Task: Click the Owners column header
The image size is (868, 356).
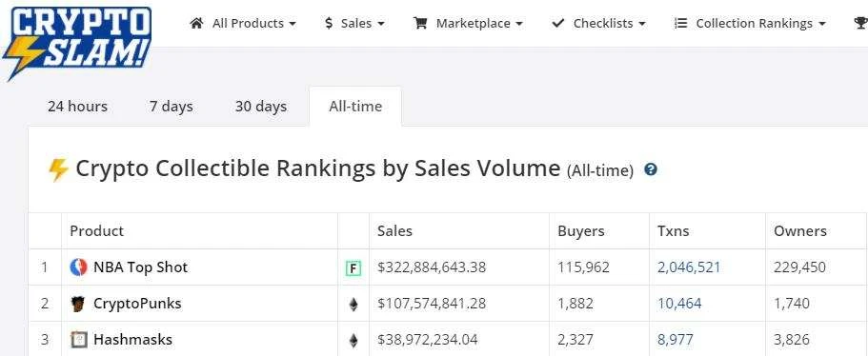Action: (x=800, y=231)
